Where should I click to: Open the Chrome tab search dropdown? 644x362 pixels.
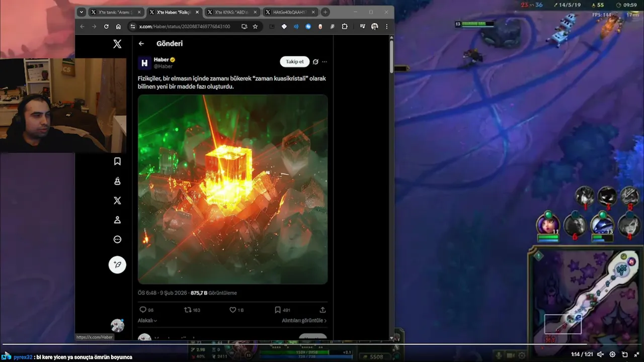(x=82, y=12)
